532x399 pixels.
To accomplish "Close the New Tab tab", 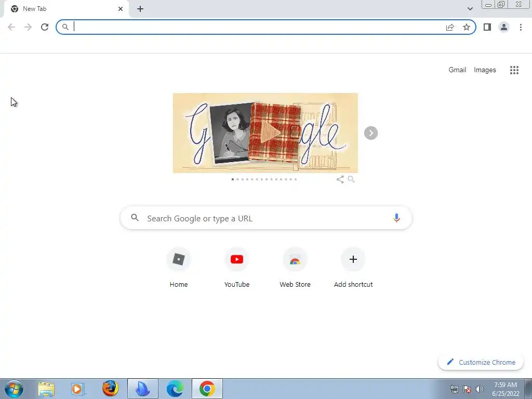I will point(121,9).
